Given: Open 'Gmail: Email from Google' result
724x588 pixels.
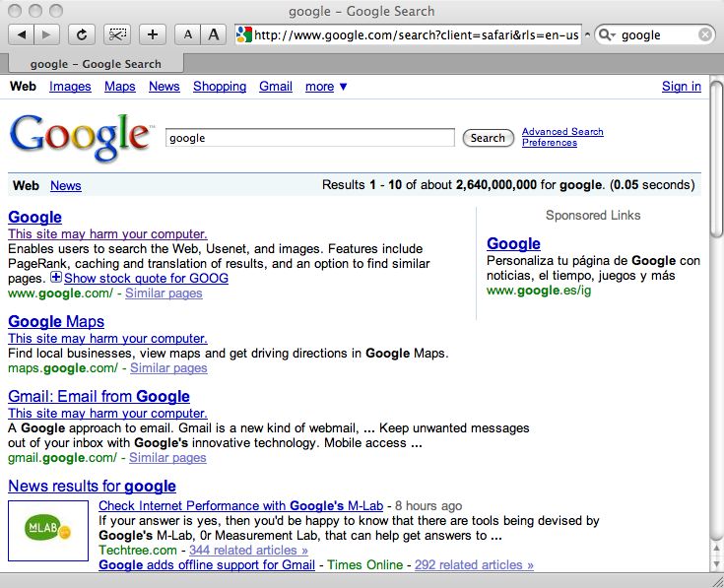Looking at the screenshot, I should tap(99, 396).
